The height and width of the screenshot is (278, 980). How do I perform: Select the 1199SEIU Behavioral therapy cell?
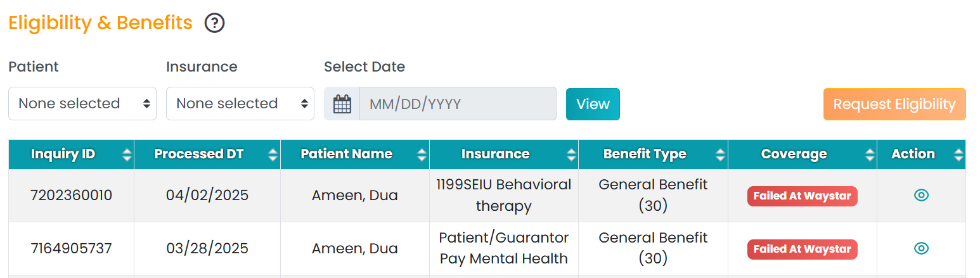coord(504,196)
